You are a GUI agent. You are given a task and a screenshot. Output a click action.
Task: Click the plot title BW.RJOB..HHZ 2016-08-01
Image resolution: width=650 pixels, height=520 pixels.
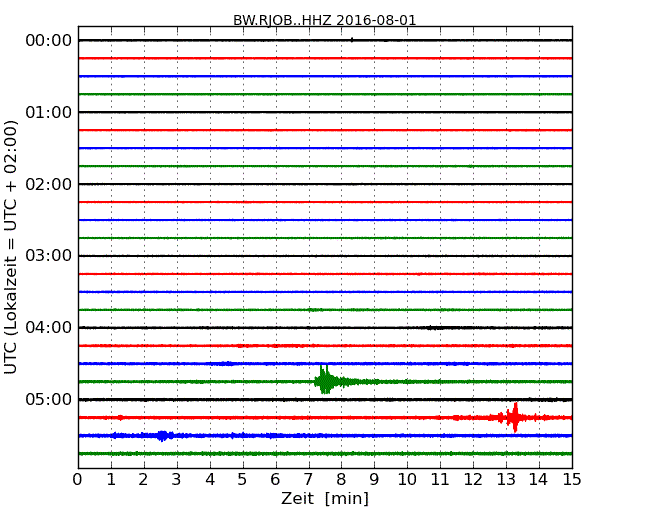[x=325, y=20]
